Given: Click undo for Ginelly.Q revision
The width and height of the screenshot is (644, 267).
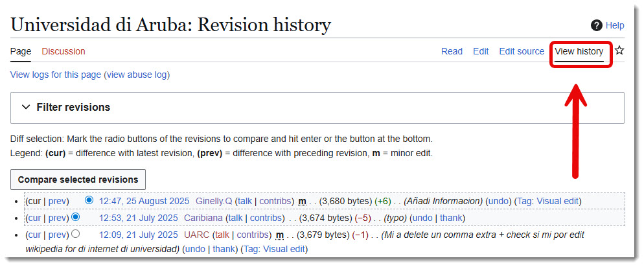Looking at the screenshot, I should coord(498,202).
